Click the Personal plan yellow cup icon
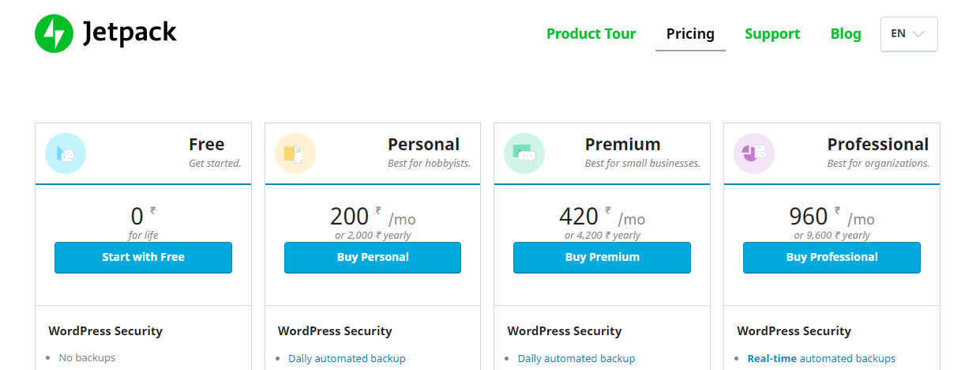The height and width of the screenshot is (370, 980). (x=295, y=153)
